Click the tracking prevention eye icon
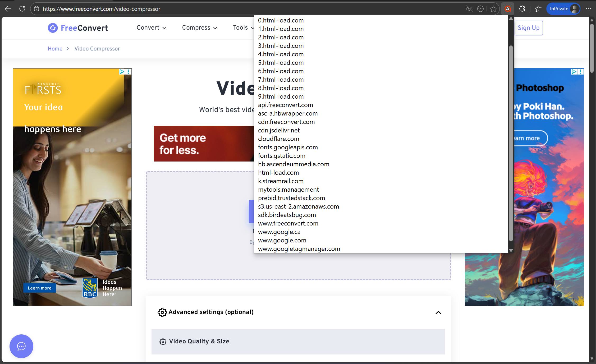Screen dimensions: 596x364 coord(469,9)
